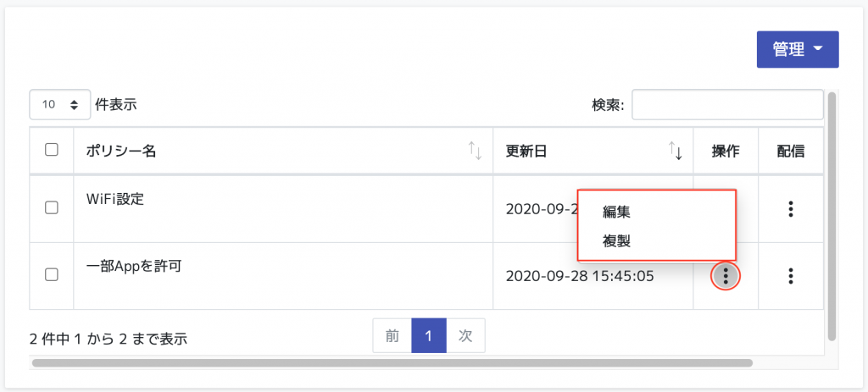868x392 pixels.
Task: Sort by ポリシー名 using its sort arrows
Action: point(475,151)
